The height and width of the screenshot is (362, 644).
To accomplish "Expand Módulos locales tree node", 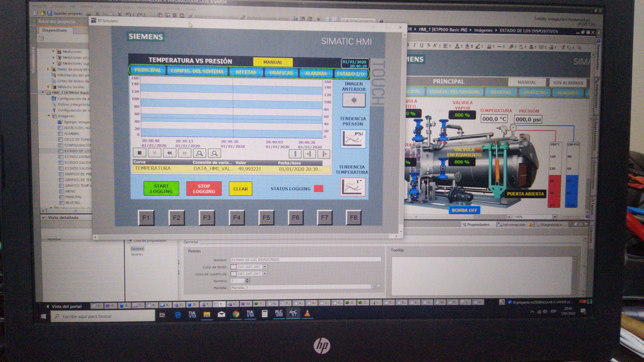I will pos(48,87).
